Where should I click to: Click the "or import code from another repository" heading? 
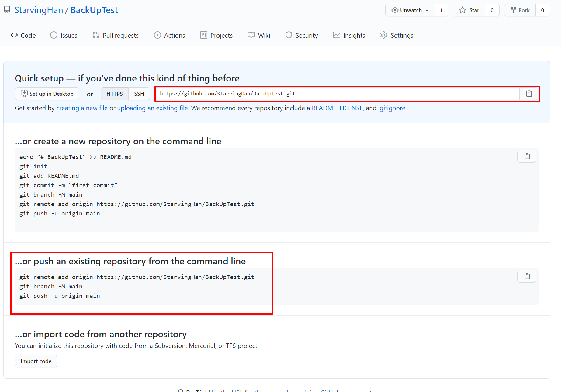coord(101,334)
